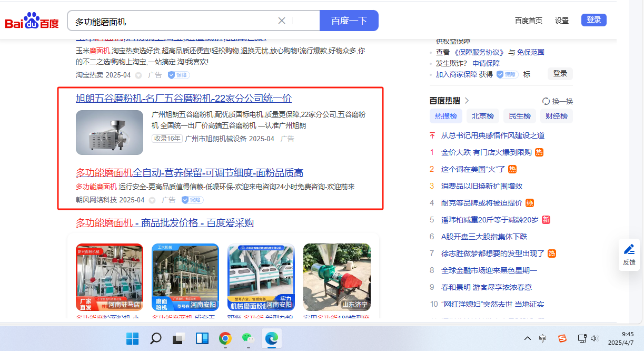Open hot topic 徐志胜做梦都想要的发型出现了

(x=493, y=253)
